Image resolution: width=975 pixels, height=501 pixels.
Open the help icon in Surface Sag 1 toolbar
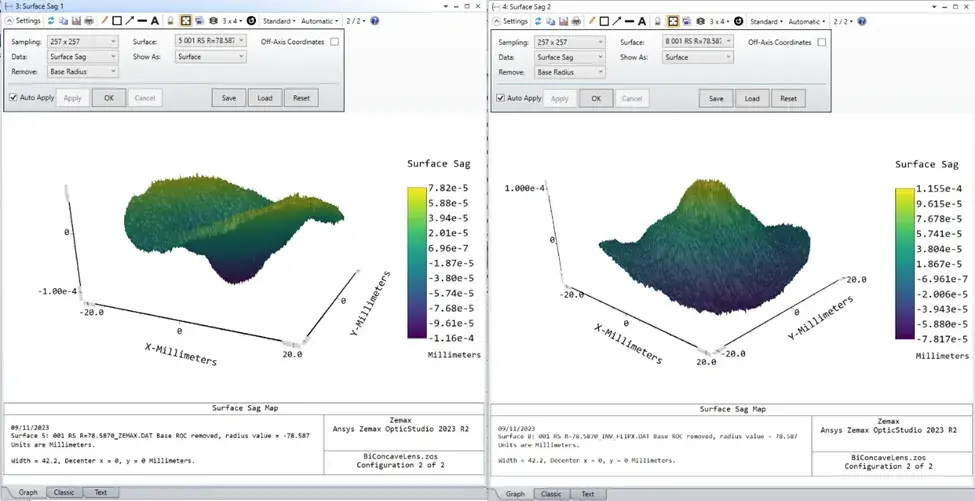(x=374, y=21)
